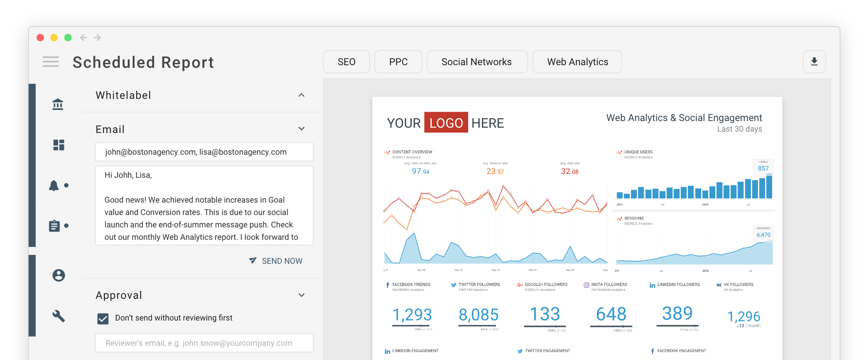
Task: Click the 1,296 VK followers value
Action: (744, 316)
